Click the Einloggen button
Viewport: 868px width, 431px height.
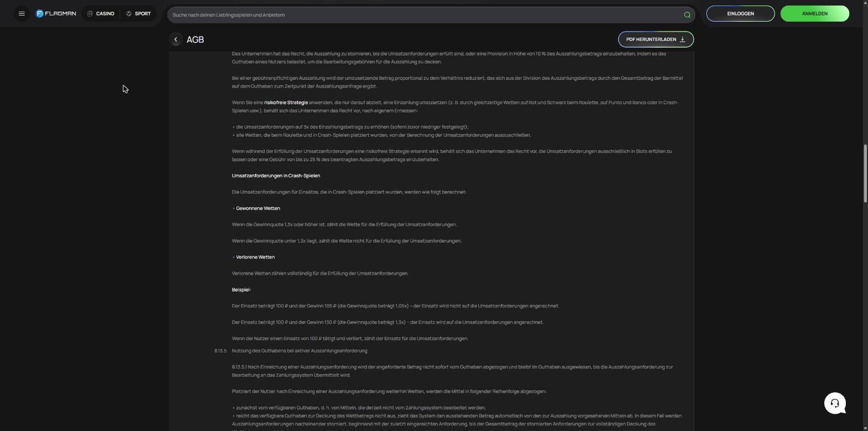(740, 14)
